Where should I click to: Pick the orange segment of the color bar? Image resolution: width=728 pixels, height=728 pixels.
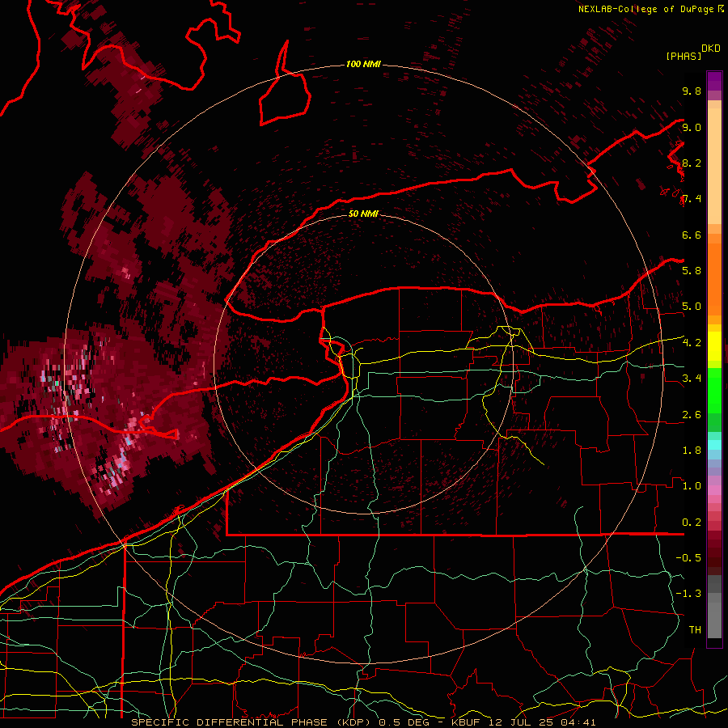pos(714,278)
